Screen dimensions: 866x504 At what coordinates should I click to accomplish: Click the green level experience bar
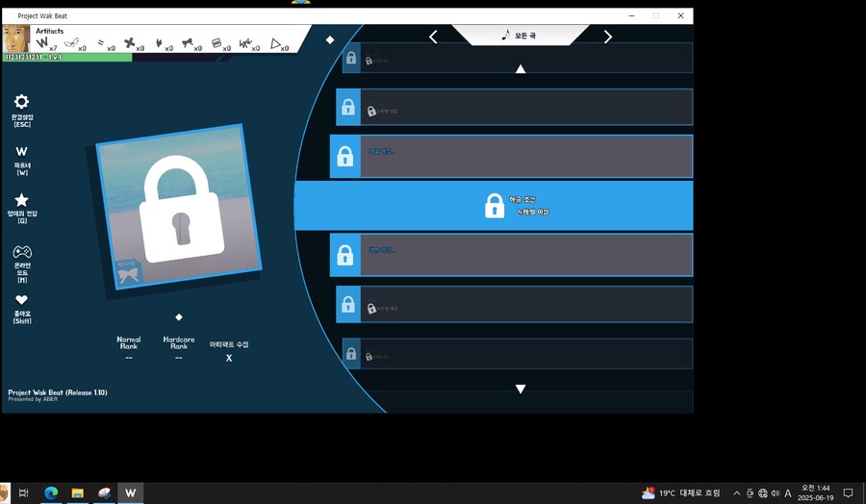[x=67, y=57]
